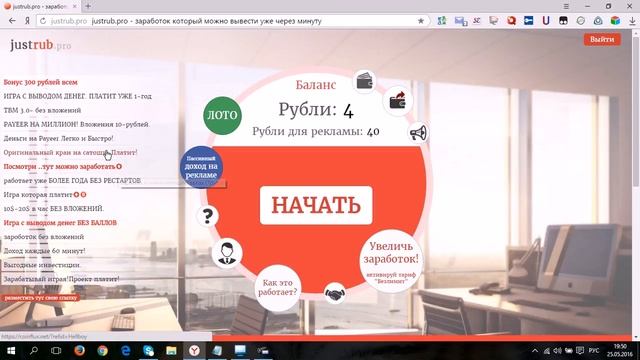Screen dimensions: 640x360
Task: Close the justrub.pro tab
Action: pos(75,7)
